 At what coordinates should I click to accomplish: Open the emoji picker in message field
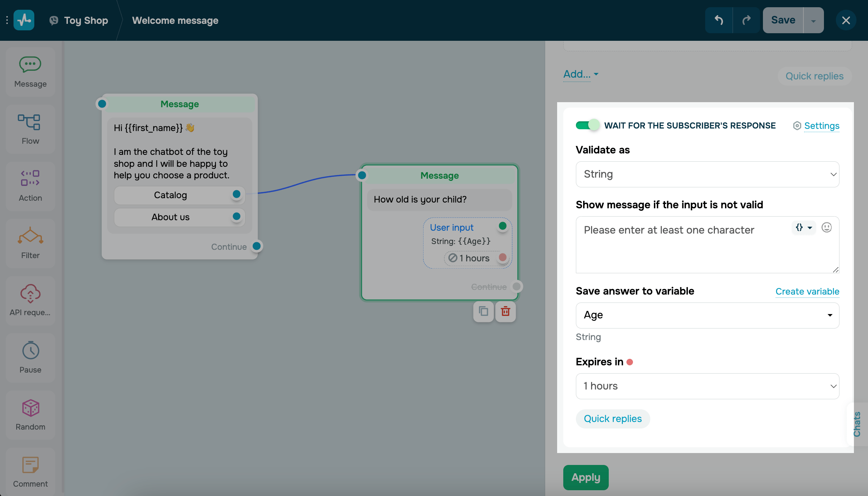(x=826, y=227)
